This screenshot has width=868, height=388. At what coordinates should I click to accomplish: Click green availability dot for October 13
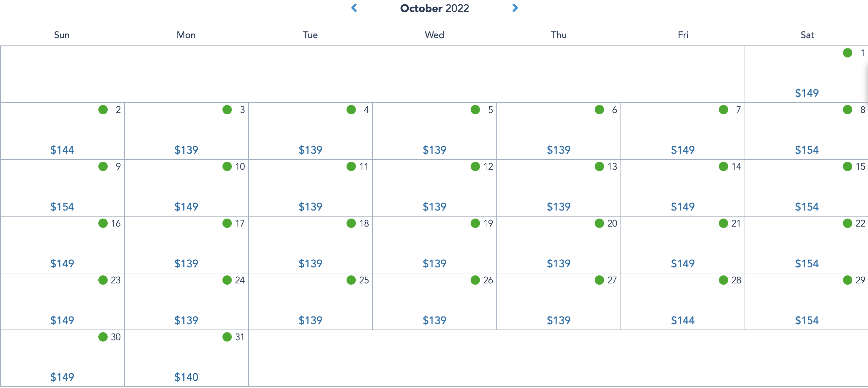599,166
